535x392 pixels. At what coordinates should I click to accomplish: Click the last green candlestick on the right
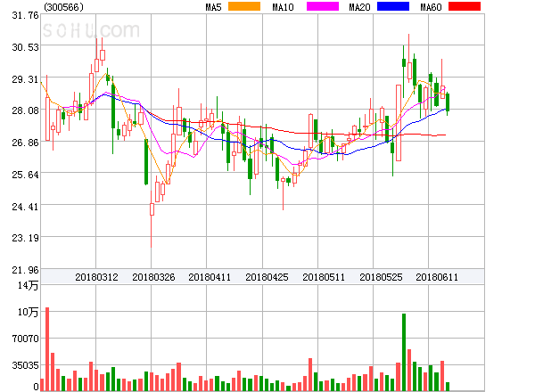click(x=448, y=102)
